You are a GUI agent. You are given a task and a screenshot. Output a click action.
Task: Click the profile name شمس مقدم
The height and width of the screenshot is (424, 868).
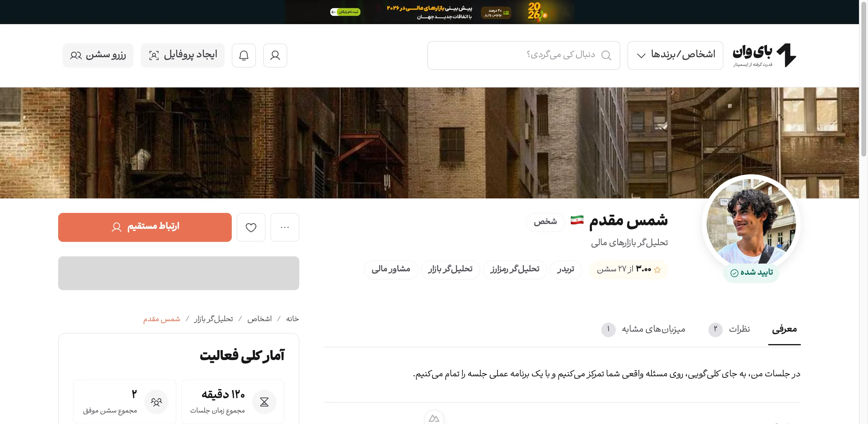tap(628, 221)
